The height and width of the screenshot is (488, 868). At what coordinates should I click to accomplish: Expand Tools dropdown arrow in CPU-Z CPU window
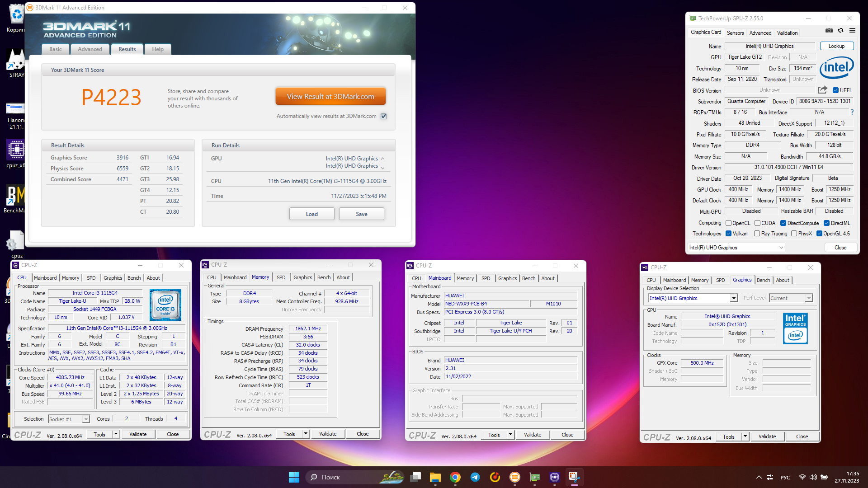click(116, 434)
